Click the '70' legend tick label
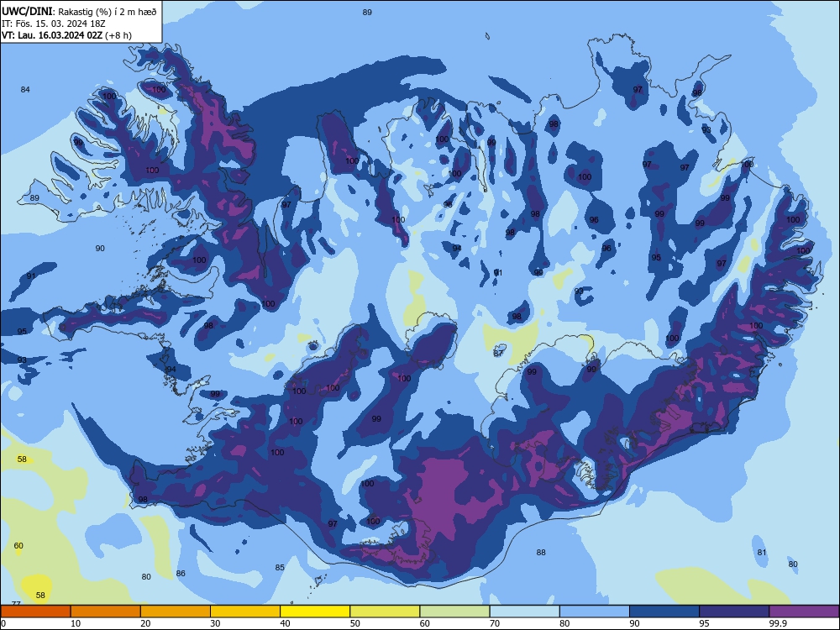Screen dimensions: 840x630 (495, 623)
